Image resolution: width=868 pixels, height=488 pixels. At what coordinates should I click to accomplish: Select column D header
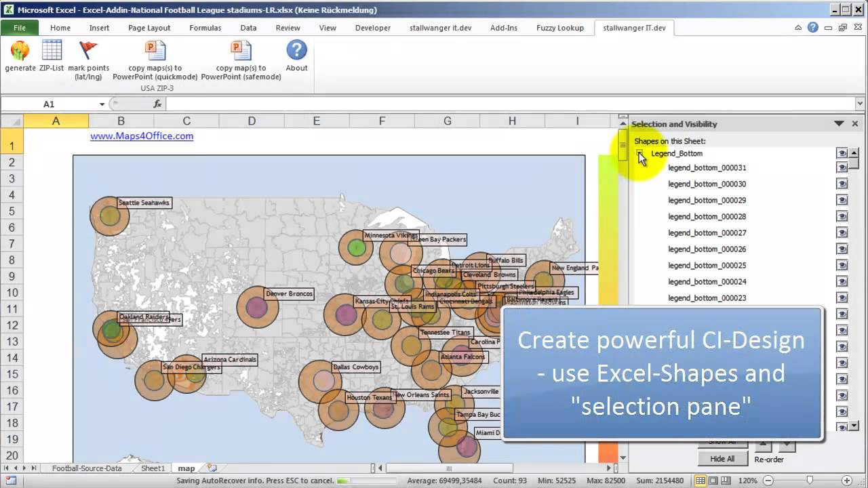(252, 121)
